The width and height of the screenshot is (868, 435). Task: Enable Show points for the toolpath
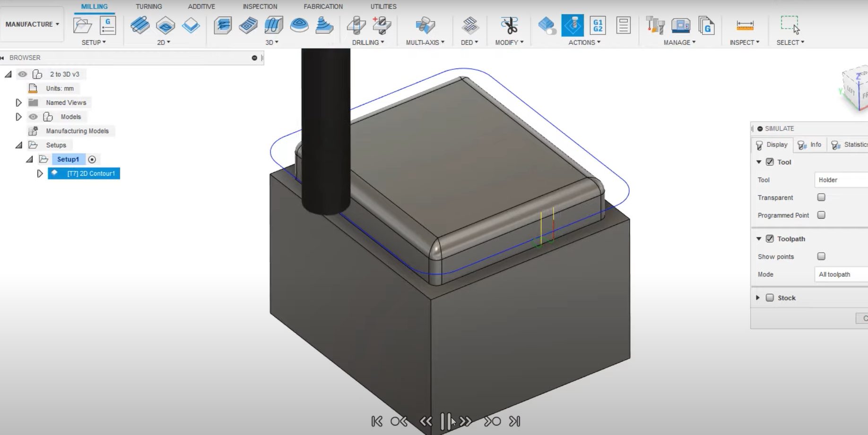tap(821, 256)
